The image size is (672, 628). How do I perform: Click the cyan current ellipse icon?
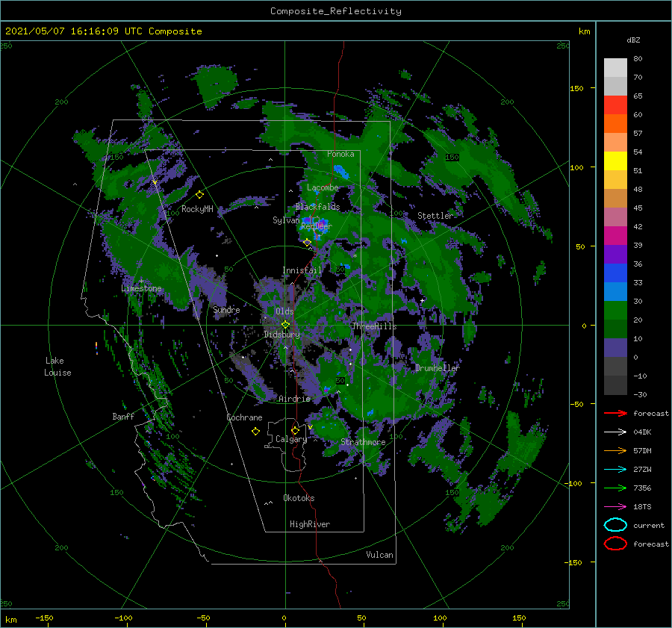pos(615,525)
